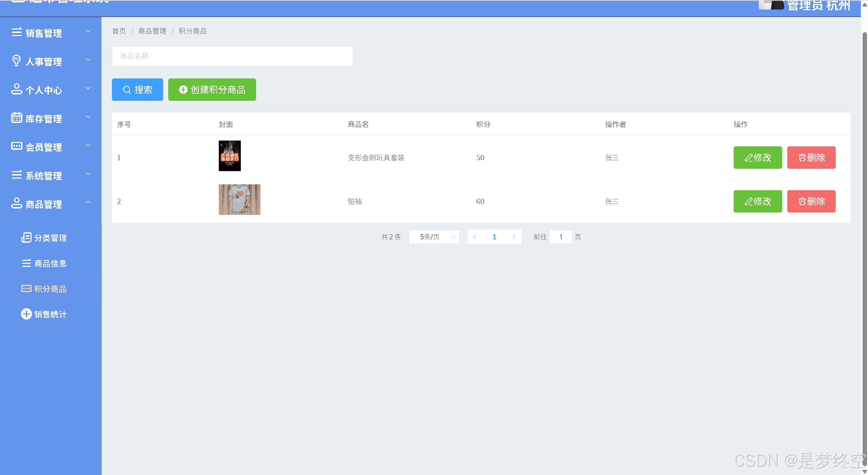868x475 pixels.
Task: Click the 销售统计 plus-circle icon
Action: (26, 314)
